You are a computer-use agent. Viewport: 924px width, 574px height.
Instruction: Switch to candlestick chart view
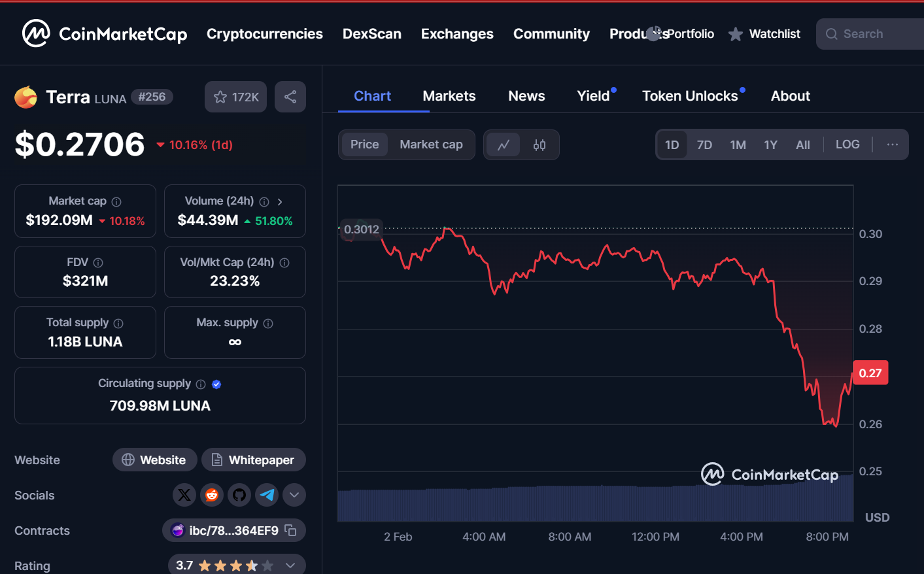coord(539,145)
